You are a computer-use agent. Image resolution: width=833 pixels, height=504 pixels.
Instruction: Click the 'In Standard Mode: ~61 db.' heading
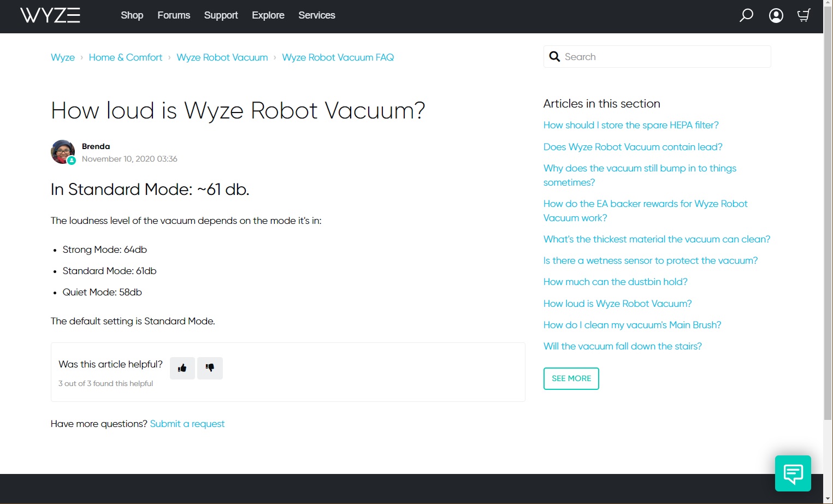coord(150,189)
